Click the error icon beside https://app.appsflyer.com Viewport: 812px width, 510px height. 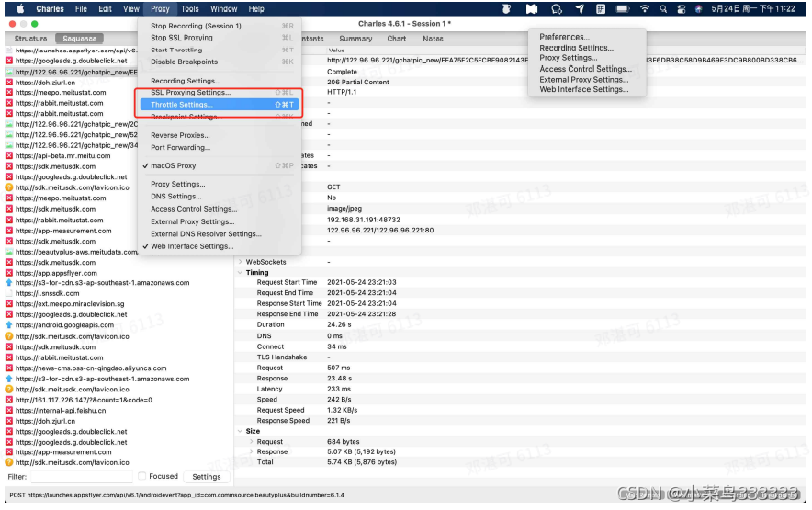tap(9, 273)
